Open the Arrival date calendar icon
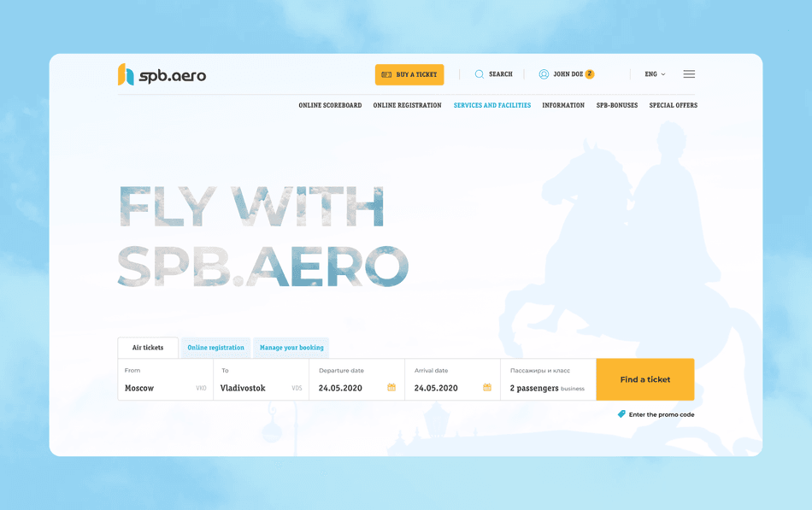 click(487, 387)
